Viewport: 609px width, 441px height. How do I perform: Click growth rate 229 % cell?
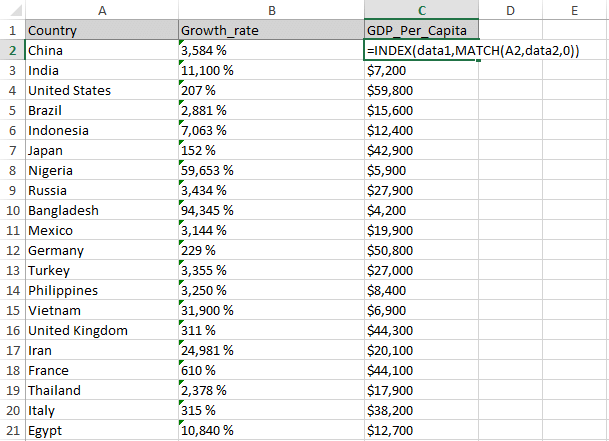(x=271, y=250)
